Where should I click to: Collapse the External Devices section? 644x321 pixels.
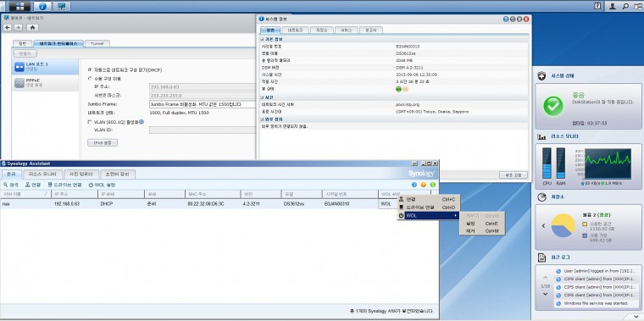pyautogui.click(x=262, y=119)
